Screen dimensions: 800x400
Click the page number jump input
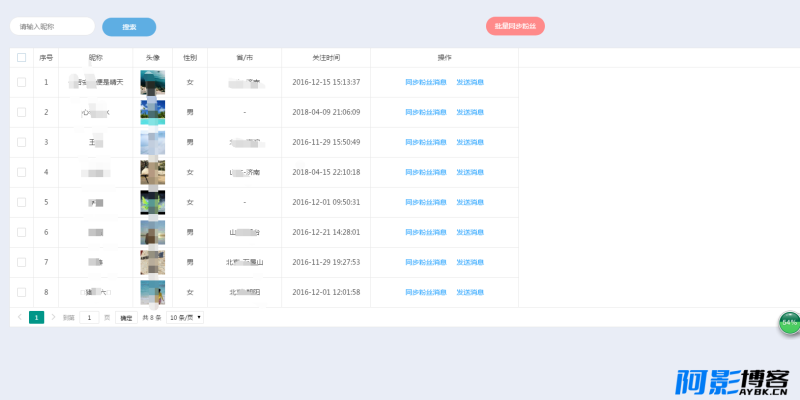[89, 317]
